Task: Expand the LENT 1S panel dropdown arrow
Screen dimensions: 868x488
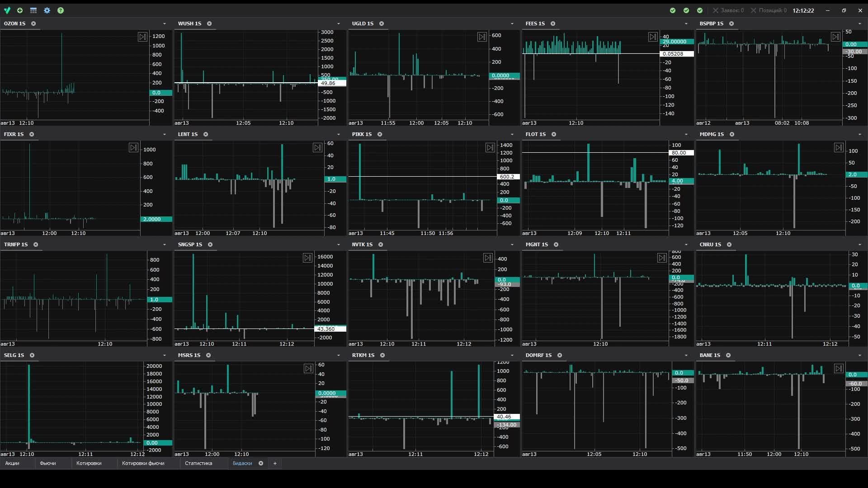Action: 339,134
